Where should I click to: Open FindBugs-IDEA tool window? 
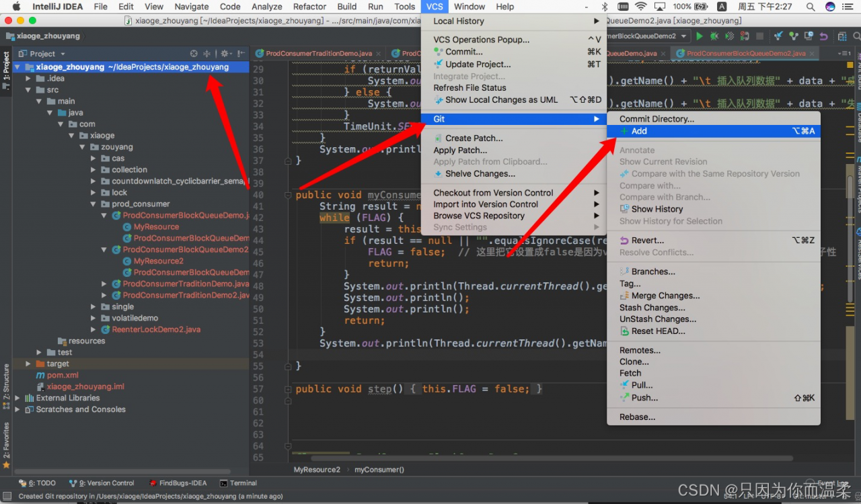click(x=178, y=482)
